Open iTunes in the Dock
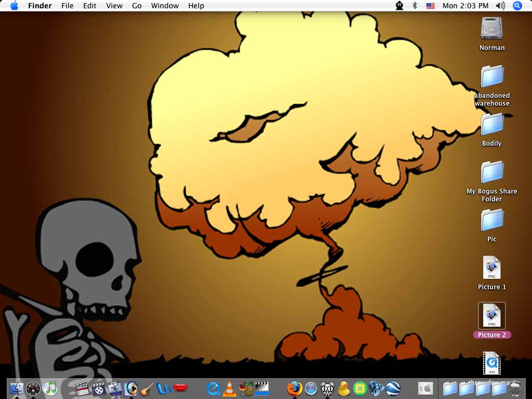532x399 pixels. tap(50, 389)
